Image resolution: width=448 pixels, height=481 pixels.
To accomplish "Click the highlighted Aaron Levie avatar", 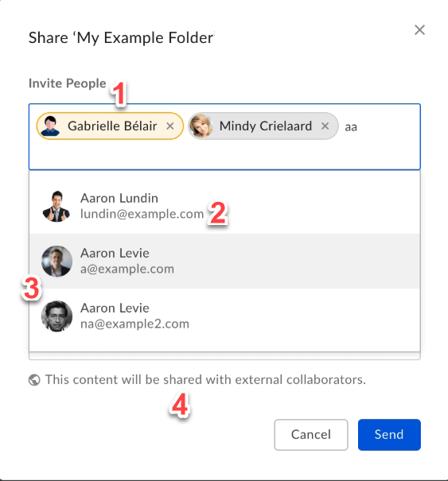I will [x=56, y=262].
